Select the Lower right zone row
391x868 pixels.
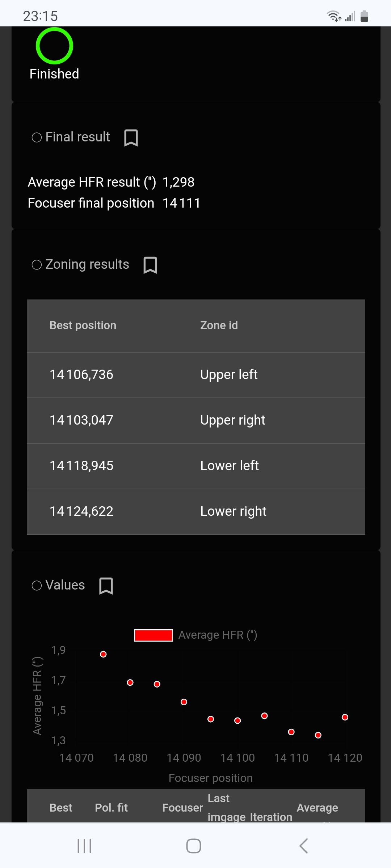point(196,511)
